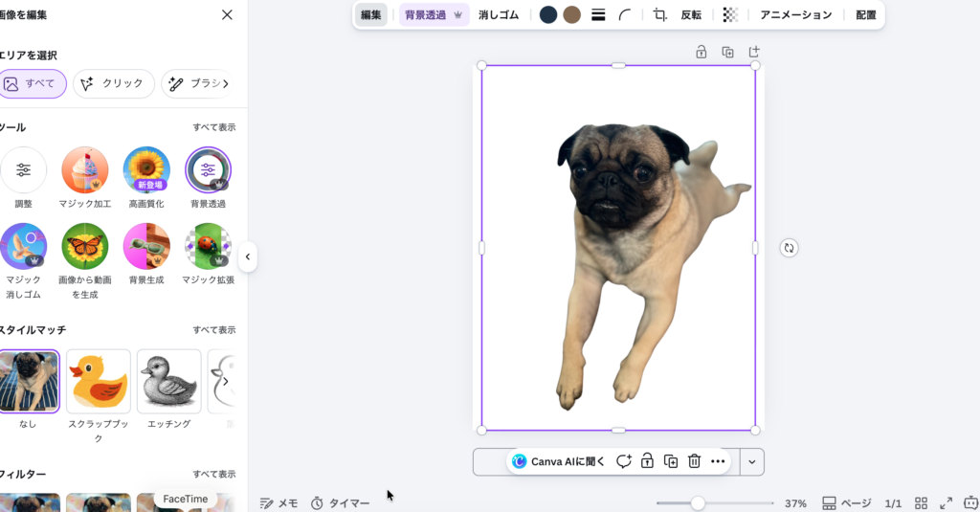Image resolution: width=980 pixels, height=512 pixels.
Task: Adjust the zoom slider handle
Action: point(698,502)
